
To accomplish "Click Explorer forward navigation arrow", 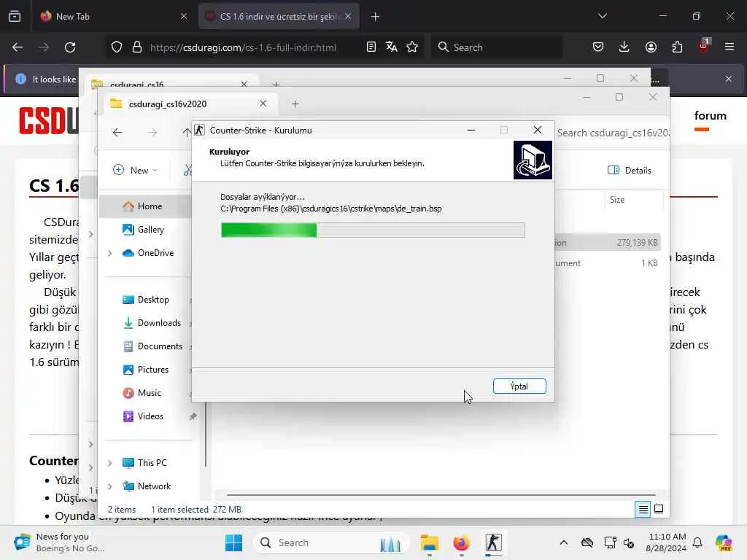I will (152, 133).
